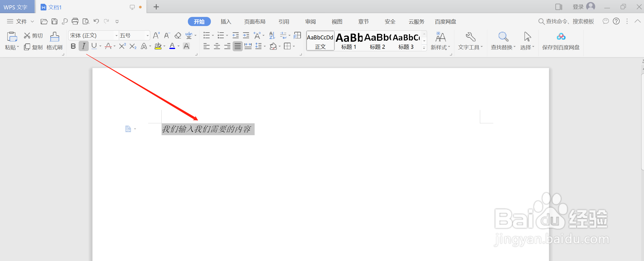Image resolution: width=644 pixels, height=261 pixels.
Task: Open the help question mark icon
Action: pos(616,21)
